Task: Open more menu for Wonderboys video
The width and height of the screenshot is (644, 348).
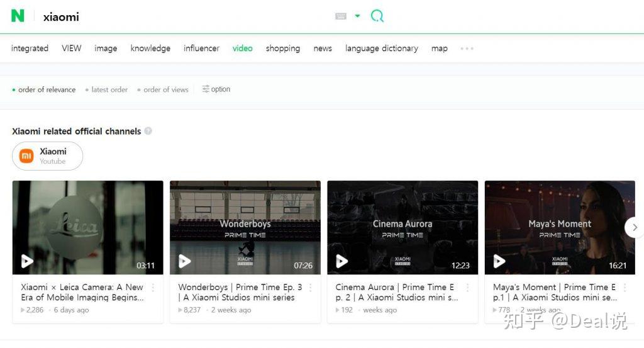Action: coord(311,288)
